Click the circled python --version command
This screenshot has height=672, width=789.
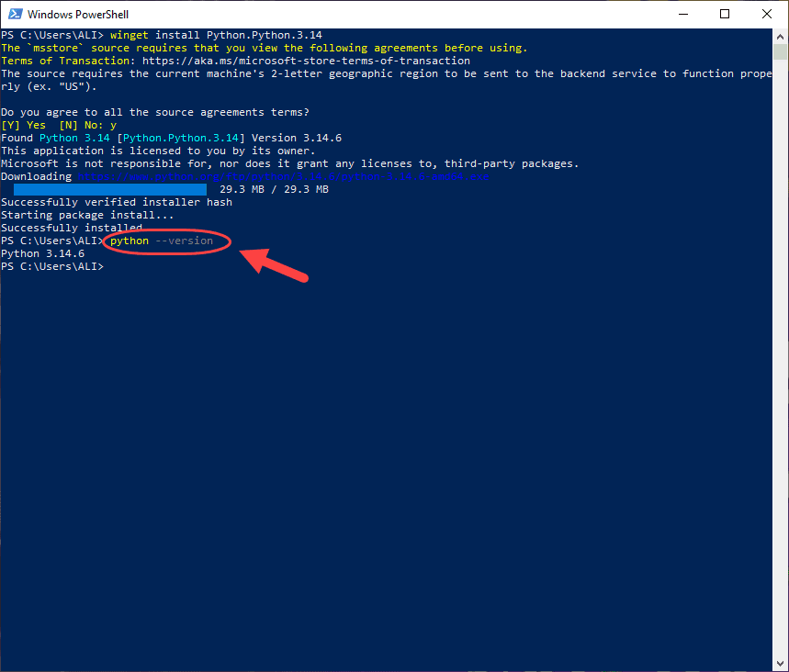[162, 241]
